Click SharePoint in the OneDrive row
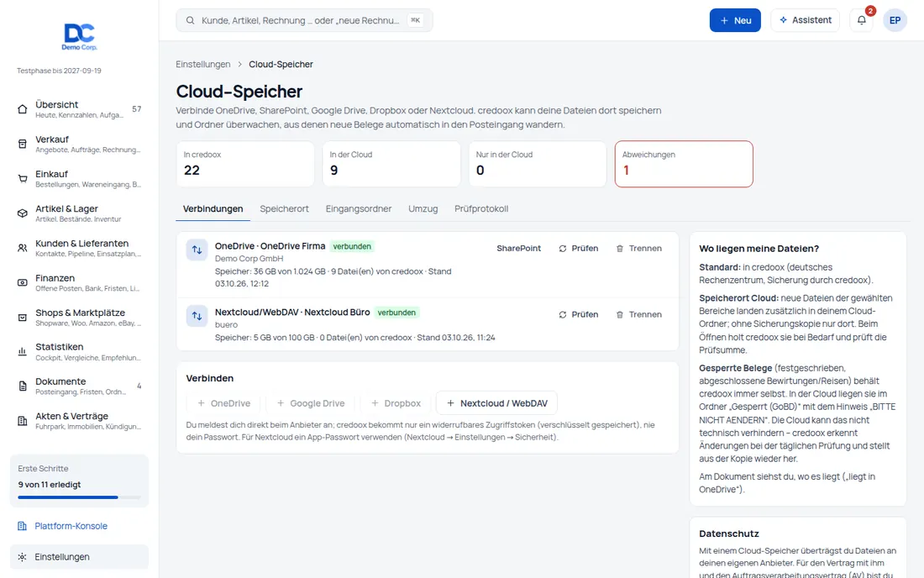Screen dimensions: 924x578 pyautogui.click(x=518, y=249)
